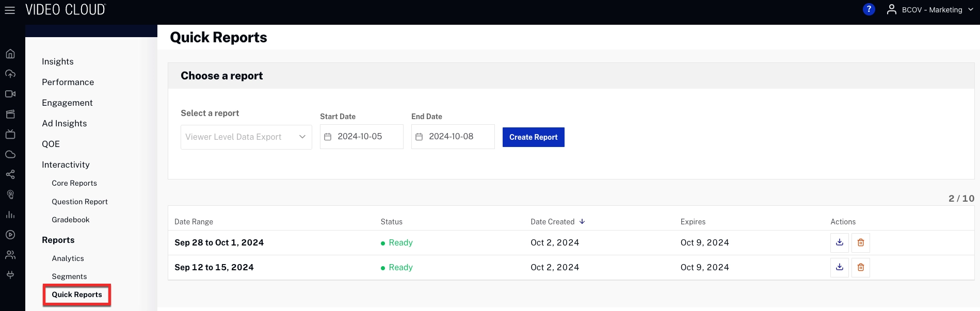Open the hamburger menu in top bar
Screen dimensions: 980x311
tap(10, 10)
